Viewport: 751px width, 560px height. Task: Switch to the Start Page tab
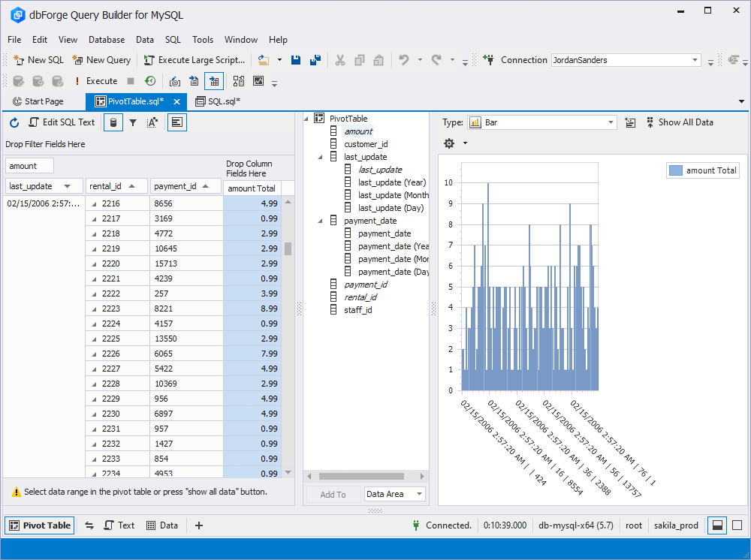(38, 101)
